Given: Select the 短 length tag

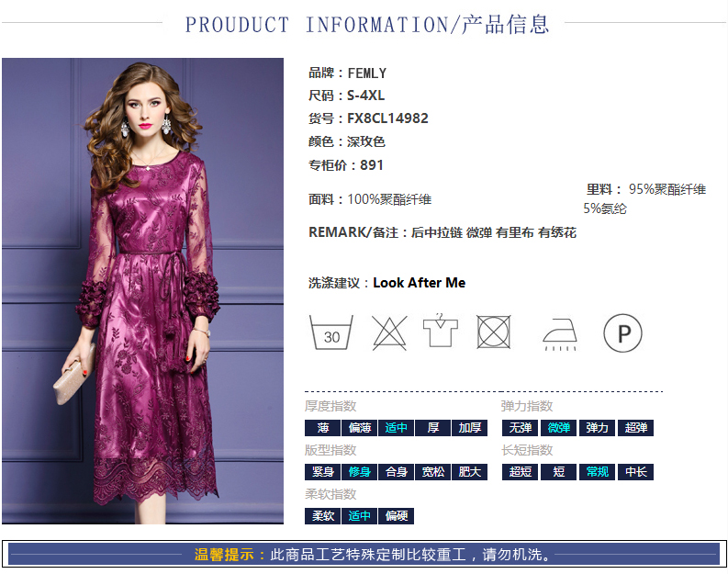Looking at the screenshot, I should [558, 472].
